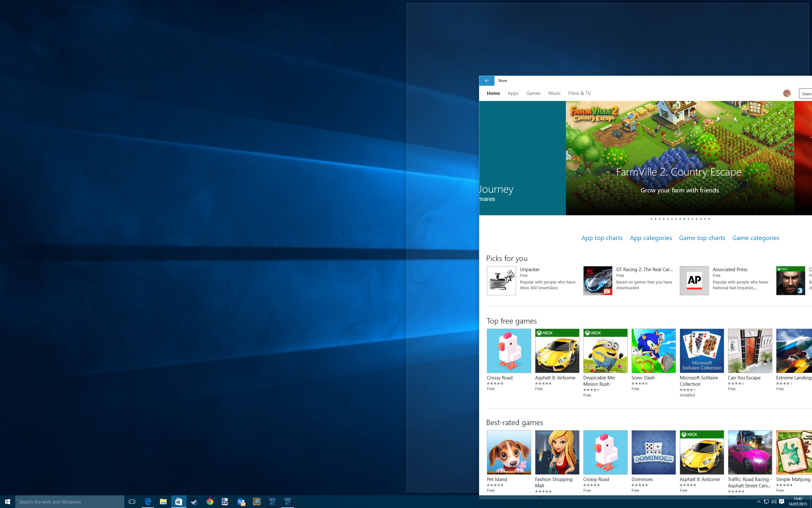
Task: Open the Hearthstone taskbar icon
Action: click(256, 502)
